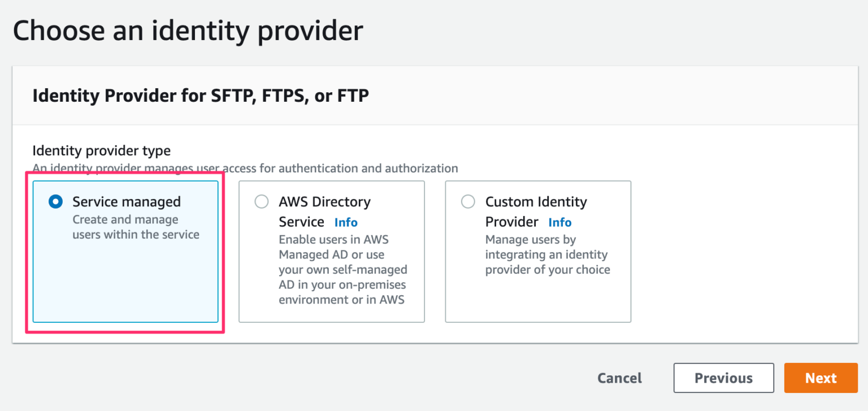Open Info link next to AWS Directory Service
The width and height of the screenshot is (868, 411).
(x=346, y=222)
